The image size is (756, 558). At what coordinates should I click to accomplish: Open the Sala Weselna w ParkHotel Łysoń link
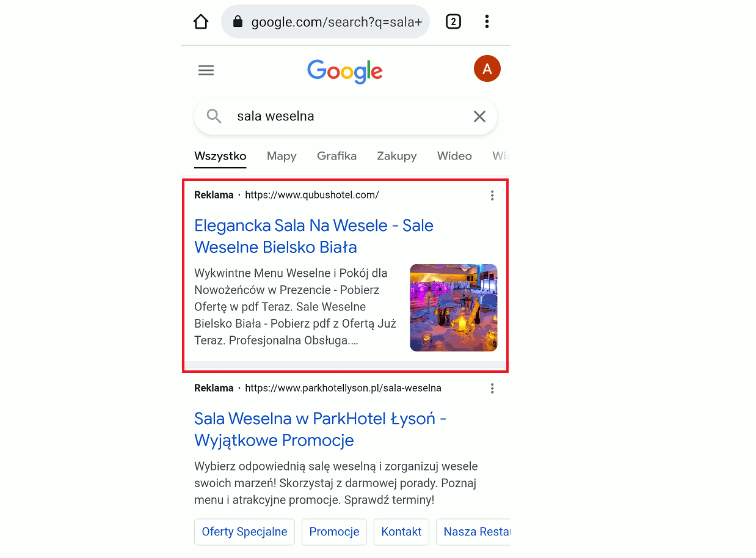tap(321, 430)
